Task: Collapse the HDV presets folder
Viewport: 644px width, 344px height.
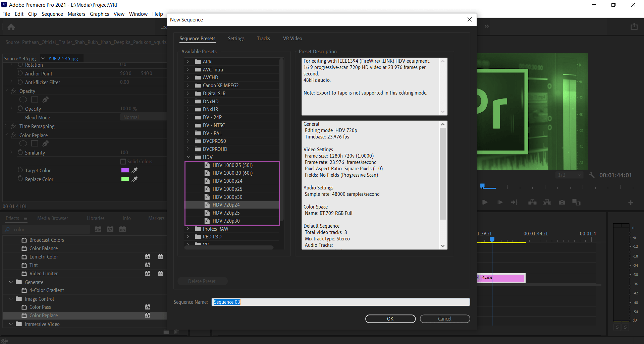Action: [x=188, y=157]
